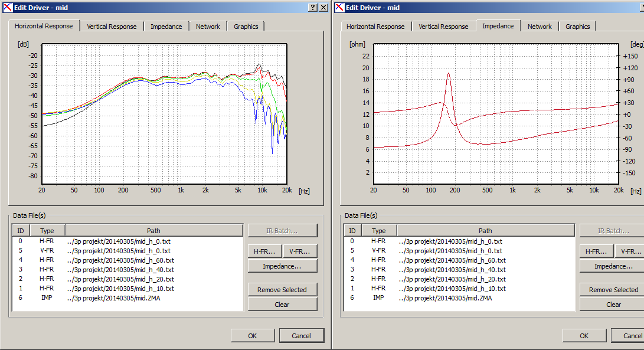This screenshot has height=350, width=644.
Task: Click Cancel in the left dialog
Action: [302, 336]
